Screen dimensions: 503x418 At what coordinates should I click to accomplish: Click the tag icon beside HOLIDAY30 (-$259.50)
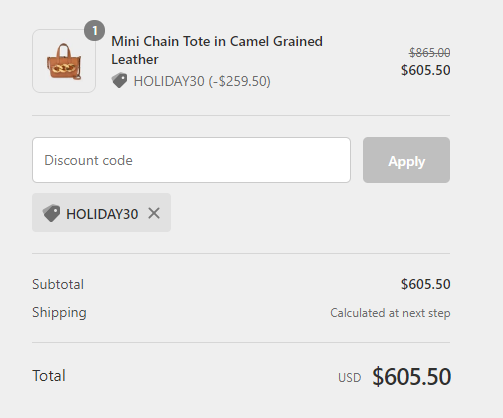119,80
